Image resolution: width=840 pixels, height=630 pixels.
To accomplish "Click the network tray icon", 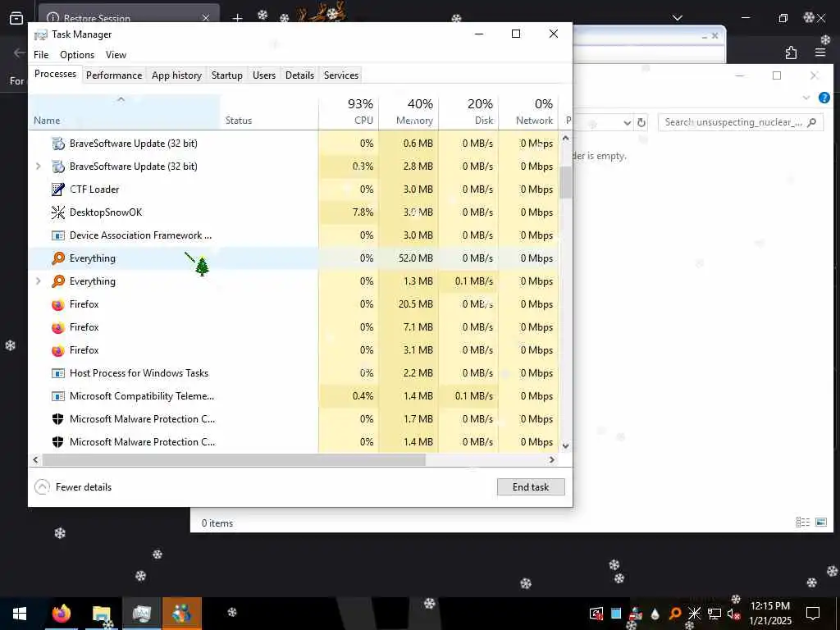I will [x=714, y=614].
